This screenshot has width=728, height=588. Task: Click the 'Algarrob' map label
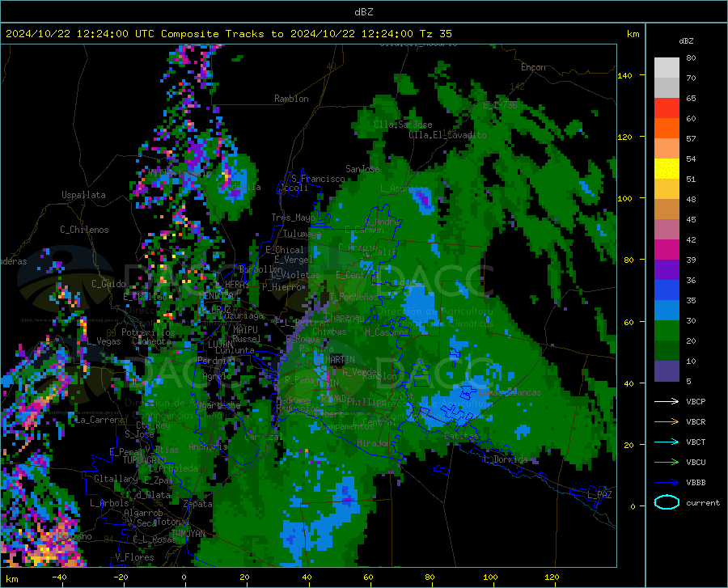click(x=143, y=513)
